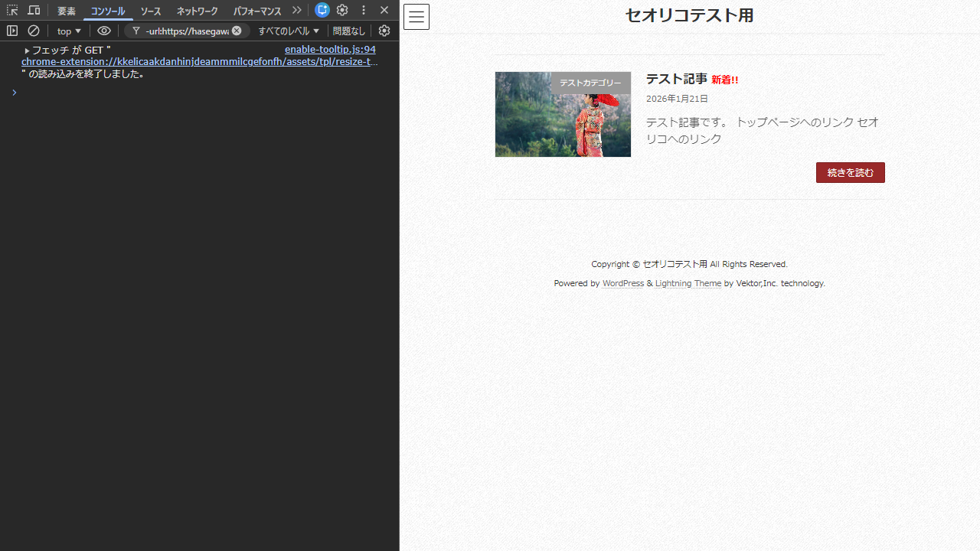This screenshot has height=551, width=980.
Task: Clear the URL filter using its X icon
Action: coord(237,31)
